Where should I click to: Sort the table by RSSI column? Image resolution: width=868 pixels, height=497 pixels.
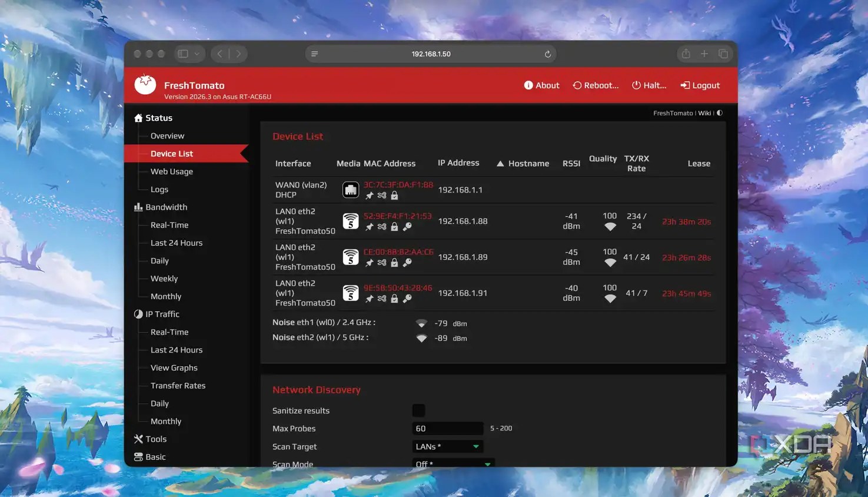coord(571,164)
